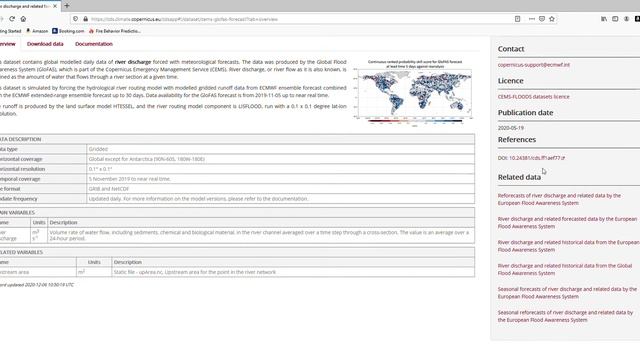Show sidebars toolbar icon
Image resolution: width=640 pixels, height=360 pixels.
pos(615,19)
